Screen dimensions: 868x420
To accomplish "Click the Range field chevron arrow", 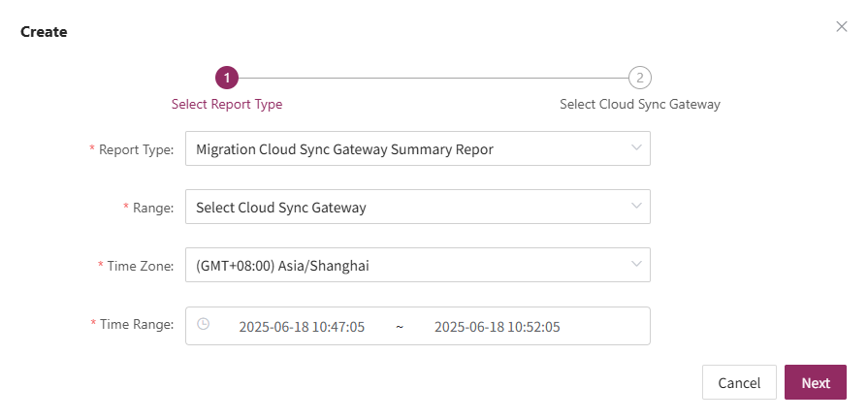I will 636,206.
